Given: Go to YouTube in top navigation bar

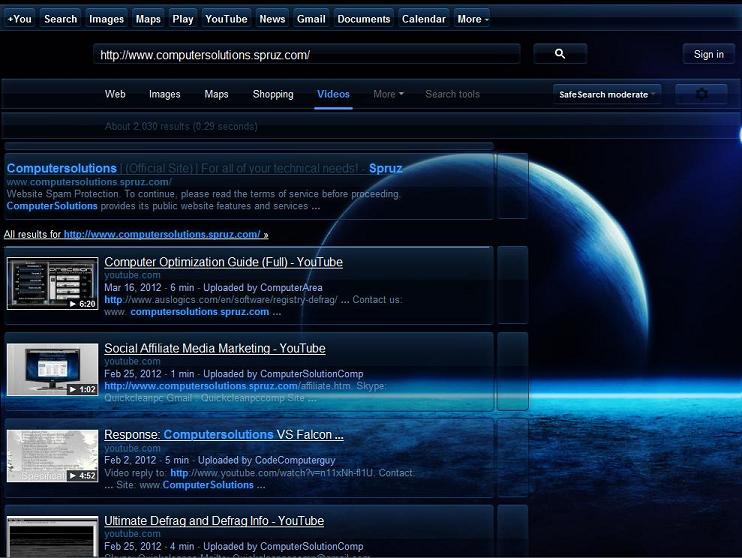Looking at the screenshot, I should click(x=226, y=19).
